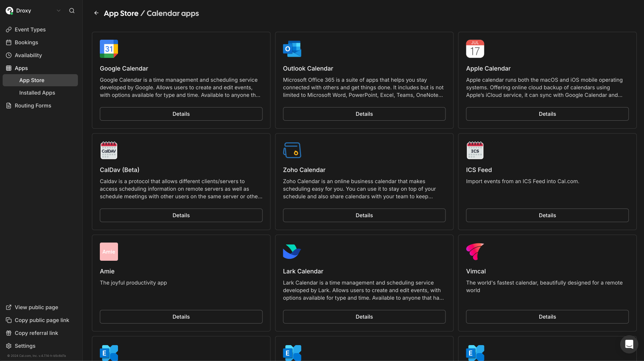
Task: Click the Lark Calendar icon
Action: (292, 251)
